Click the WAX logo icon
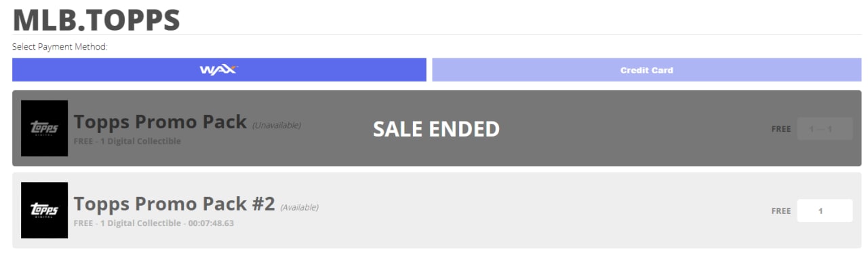 [218, 70]
